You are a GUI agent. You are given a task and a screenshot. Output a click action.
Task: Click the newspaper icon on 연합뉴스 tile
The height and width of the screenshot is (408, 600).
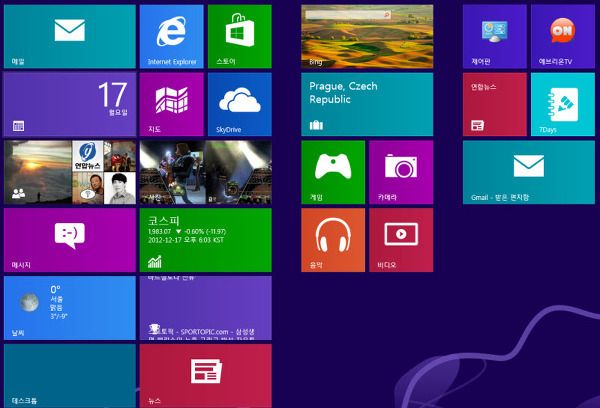click(x=478, y=125)
